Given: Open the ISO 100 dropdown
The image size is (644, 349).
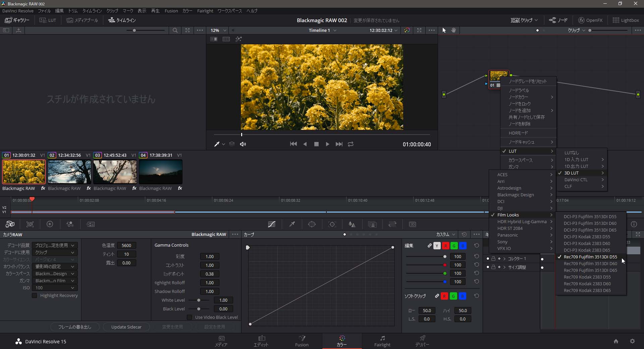Looking at the screenshot, I should coord(55,288).
